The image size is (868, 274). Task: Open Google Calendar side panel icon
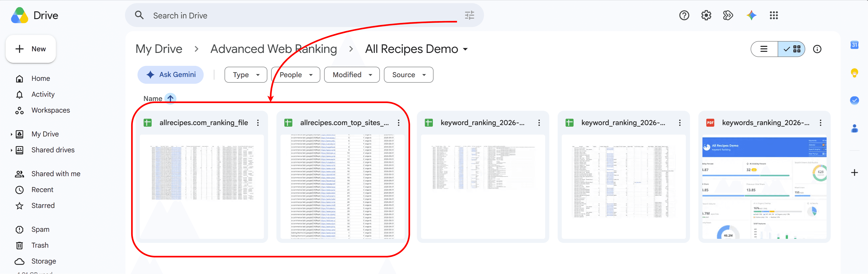854,45
